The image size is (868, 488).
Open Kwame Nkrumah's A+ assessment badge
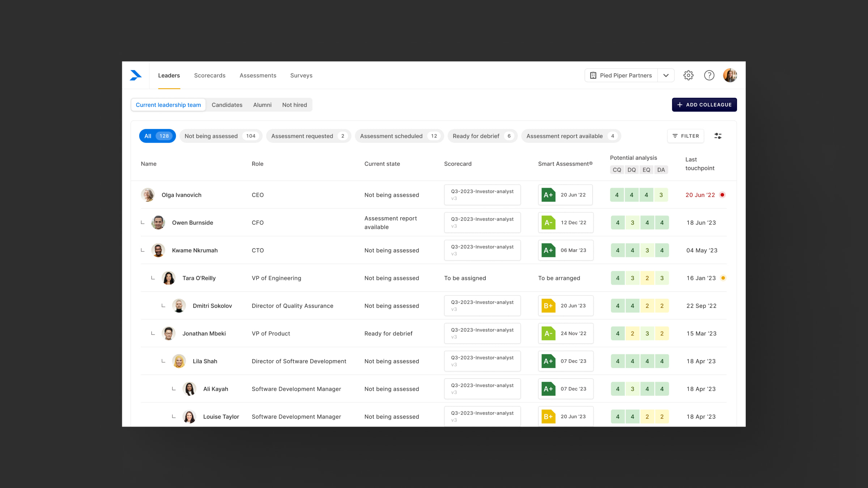click(x=548, y=250)
